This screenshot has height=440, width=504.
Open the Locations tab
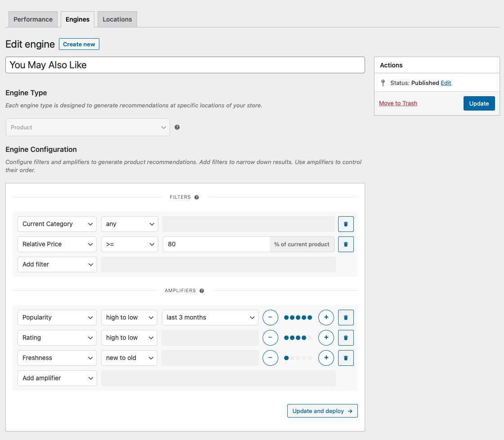tap(117, 19)
